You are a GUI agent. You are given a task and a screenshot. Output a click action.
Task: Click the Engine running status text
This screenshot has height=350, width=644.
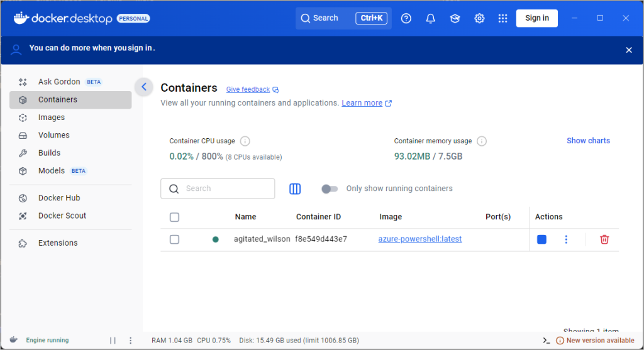coord(47,340)
